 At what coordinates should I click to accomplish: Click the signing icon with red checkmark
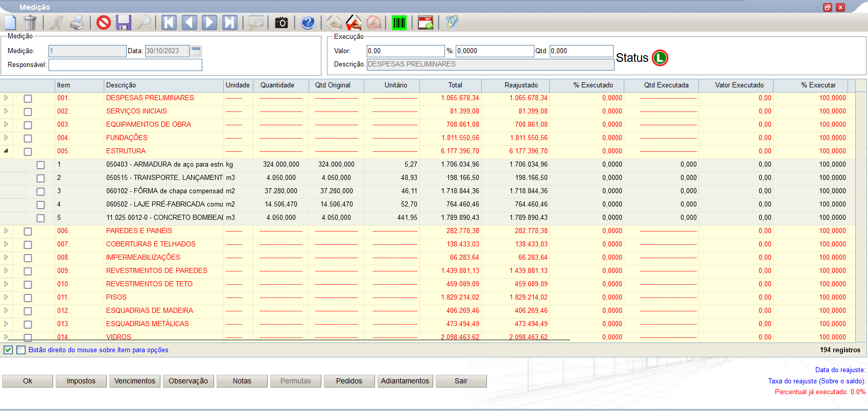354,22
